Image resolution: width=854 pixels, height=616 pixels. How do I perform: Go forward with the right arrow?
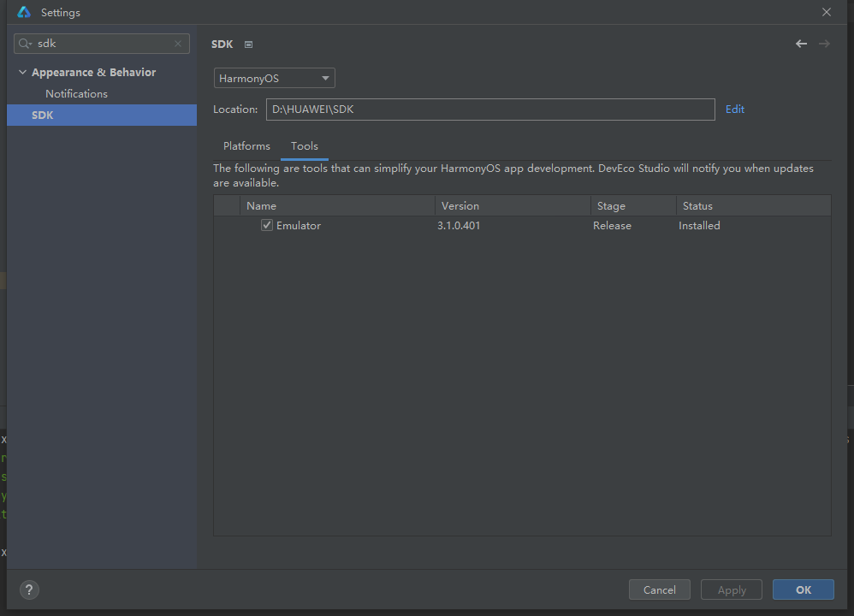824,44
